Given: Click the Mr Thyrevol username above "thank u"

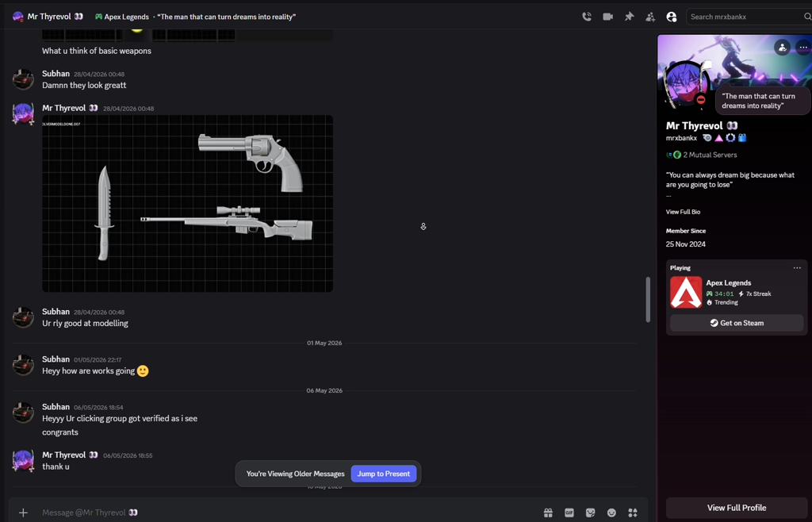Looking at the screenshot, I should [63, 455].
